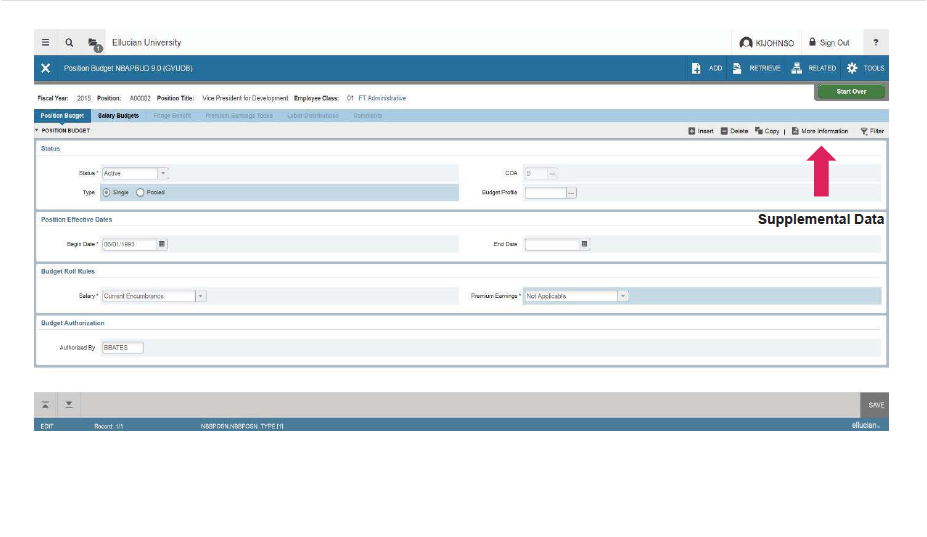
Task: Switch to the Salary Budgets tab
Action: click(118, 116)
